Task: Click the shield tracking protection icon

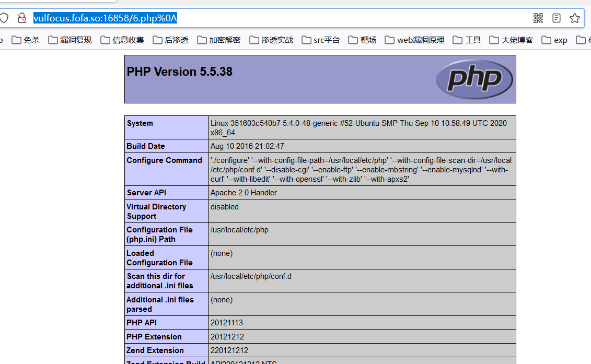Action: point(3,18)
